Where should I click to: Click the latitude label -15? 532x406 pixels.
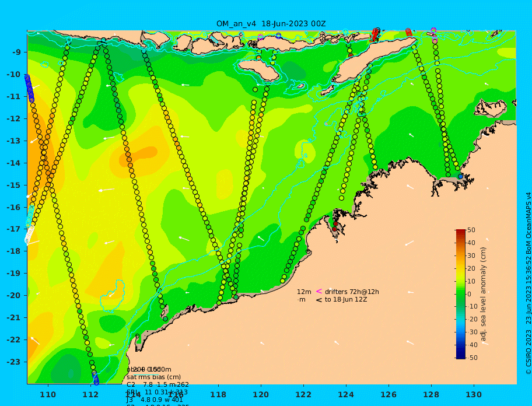coord(13,185)
